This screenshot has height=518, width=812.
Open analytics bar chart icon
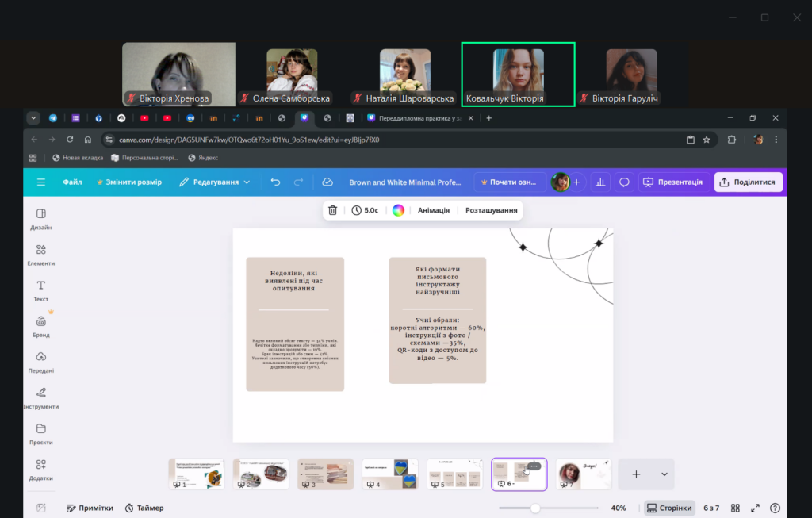pyautogui.click(x=600, y=182)
